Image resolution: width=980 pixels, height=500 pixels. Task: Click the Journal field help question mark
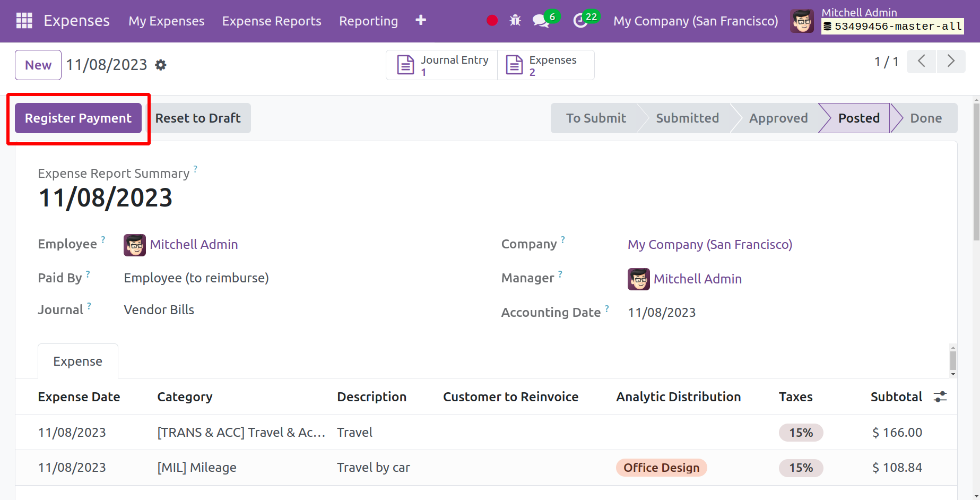tap(89, 306)
